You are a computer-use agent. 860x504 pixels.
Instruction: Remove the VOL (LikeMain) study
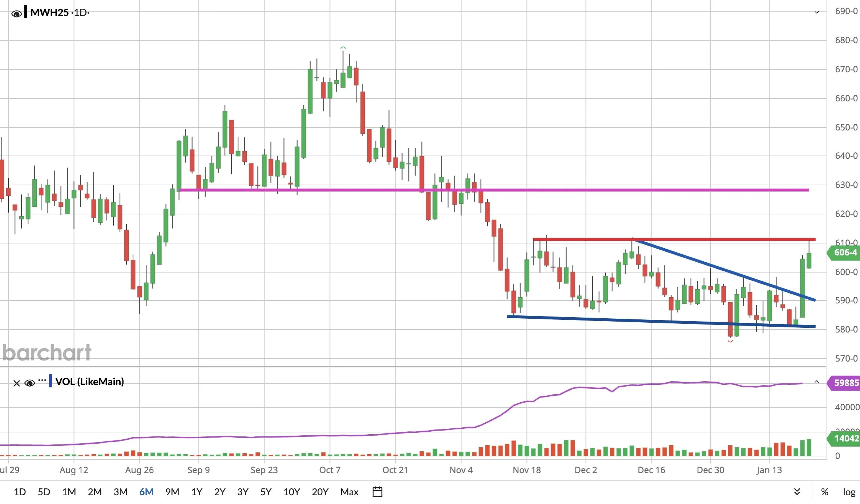[x=16, y=383]
